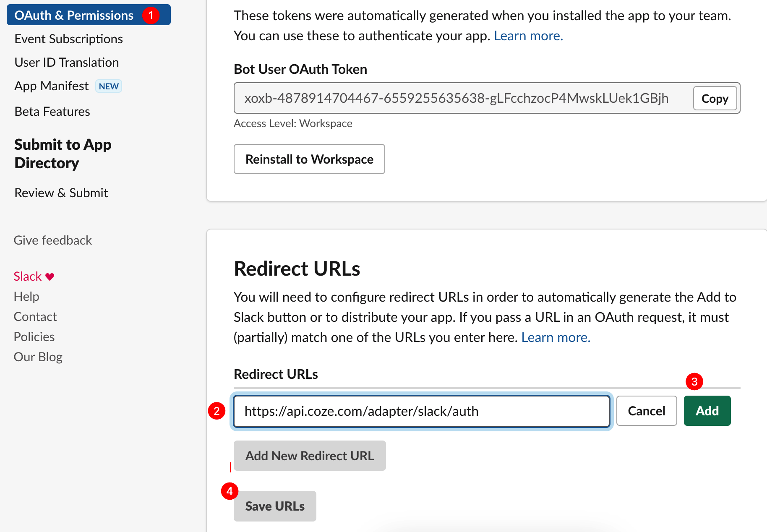Open Review & Submit page
Image resolution: width=767 pixels, height=532 pixels.
click(x=61, y=193)
